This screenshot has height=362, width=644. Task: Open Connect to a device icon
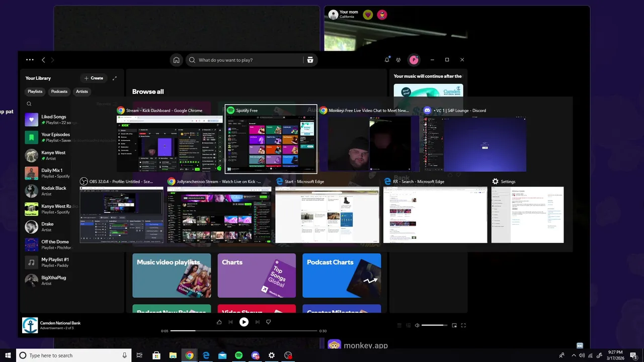(x=408, y=325)
